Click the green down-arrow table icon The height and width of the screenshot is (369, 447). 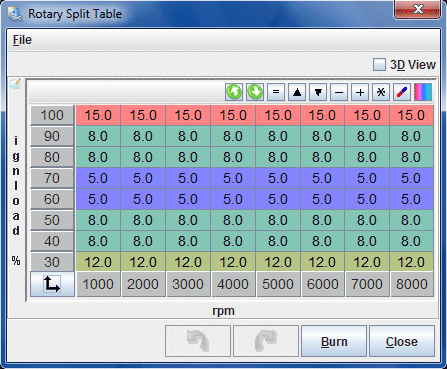pos(255,92)
